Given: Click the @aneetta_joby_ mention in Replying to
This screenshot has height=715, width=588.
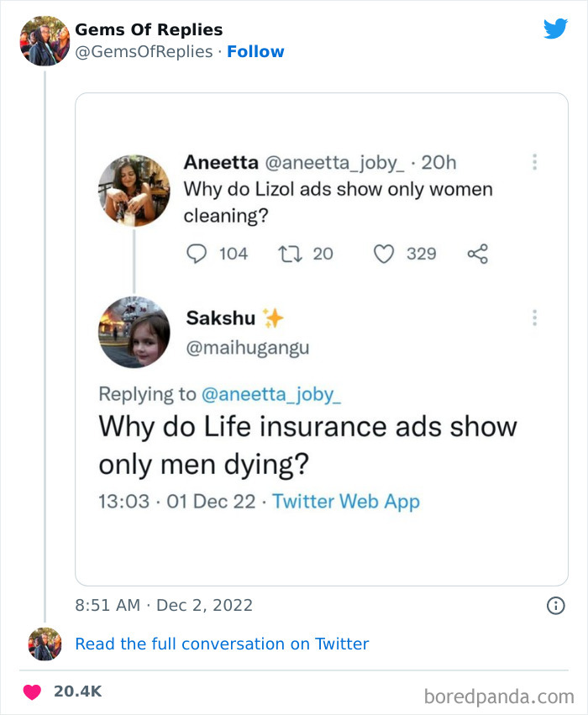Looking at the screenshot, I should tap(271, 393).
